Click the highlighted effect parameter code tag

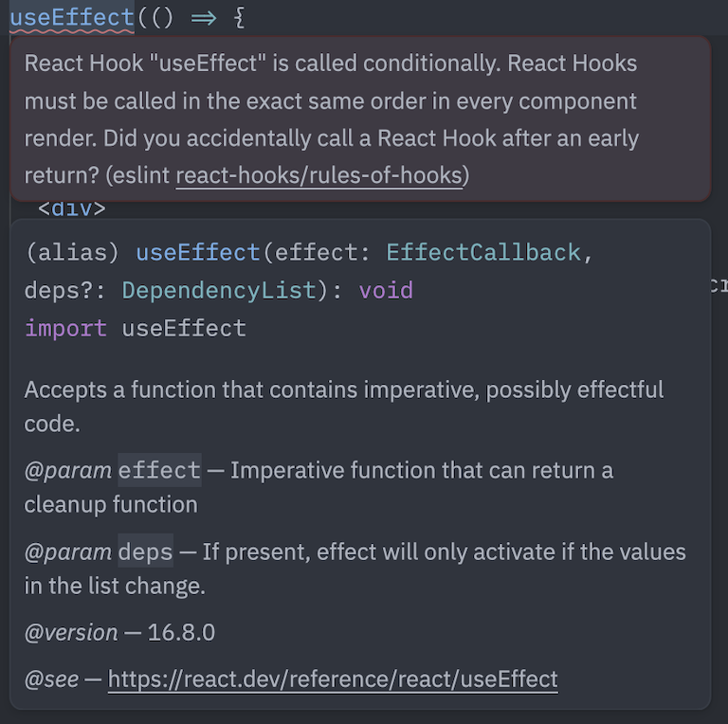click(x=159, y=470)
